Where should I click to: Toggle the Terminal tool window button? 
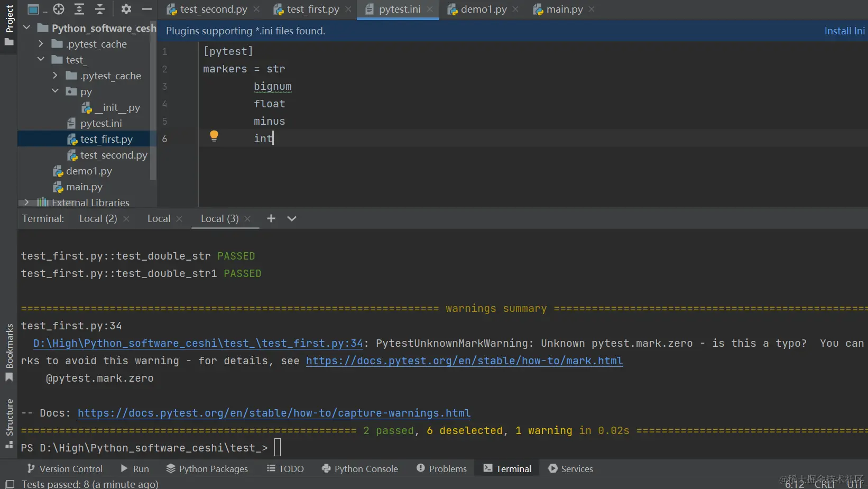click(x=507, y=469)
